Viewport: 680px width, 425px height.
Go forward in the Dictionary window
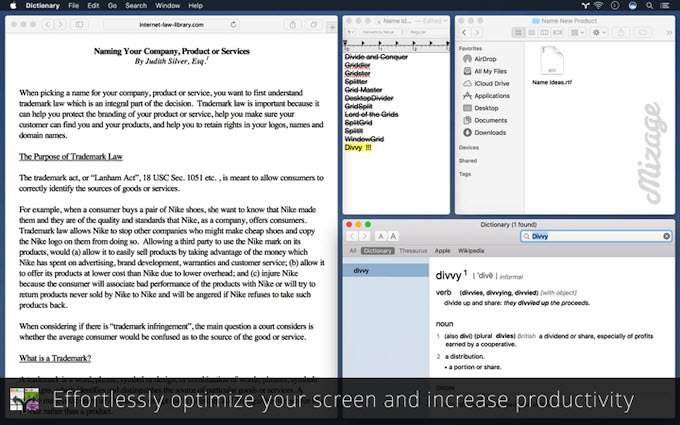tap(364, 236)
